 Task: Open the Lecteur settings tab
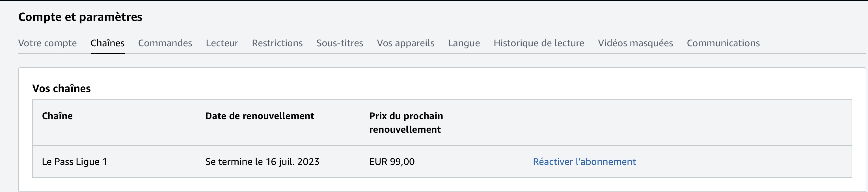point(222,43)
